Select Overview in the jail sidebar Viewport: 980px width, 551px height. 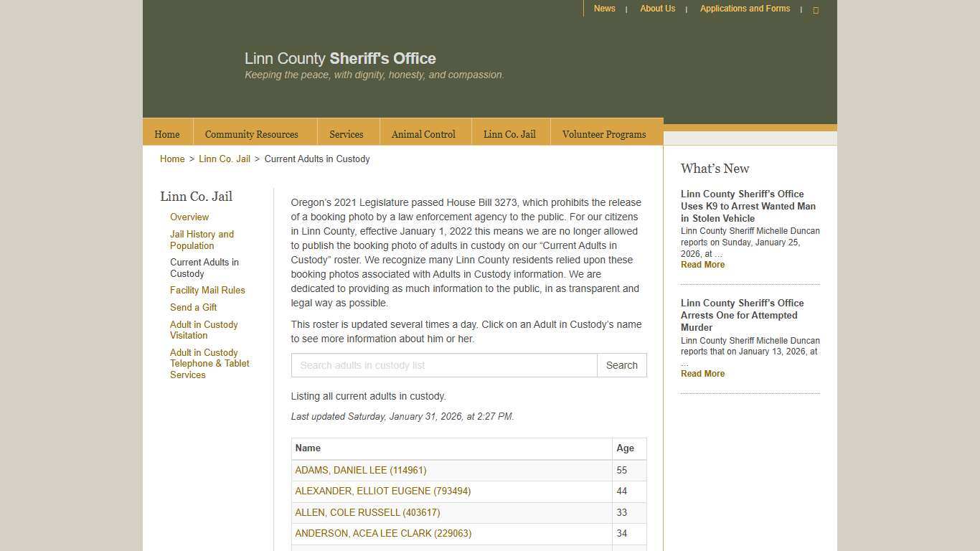point(189,217)
